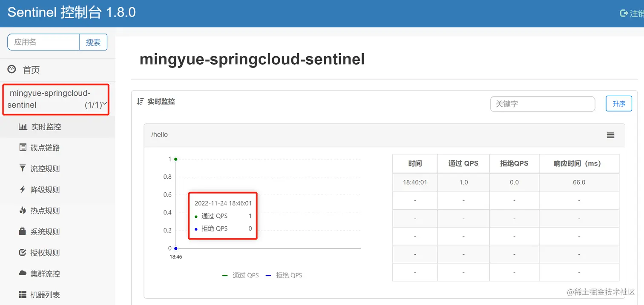Click the 集群流控 cloud icon
Image resolution: width=644 pixels, height=305 pixels.
(x=23, y=274)
